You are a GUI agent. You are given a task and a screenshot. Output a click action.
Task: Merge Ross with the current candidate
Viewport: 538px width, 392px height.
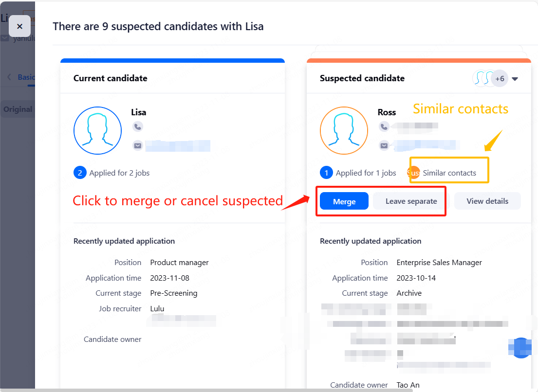click(x=344, y=201)
